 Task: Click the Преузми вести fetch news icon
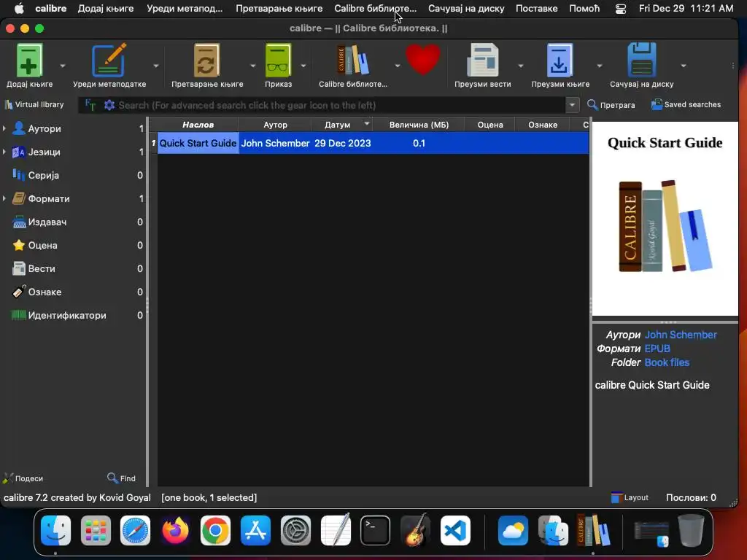coord(483,61)
